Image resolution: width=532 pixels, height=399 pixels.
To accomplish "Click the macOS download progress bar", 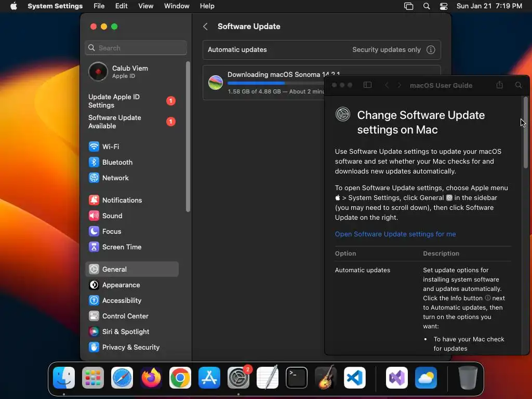I will (276, 83).
